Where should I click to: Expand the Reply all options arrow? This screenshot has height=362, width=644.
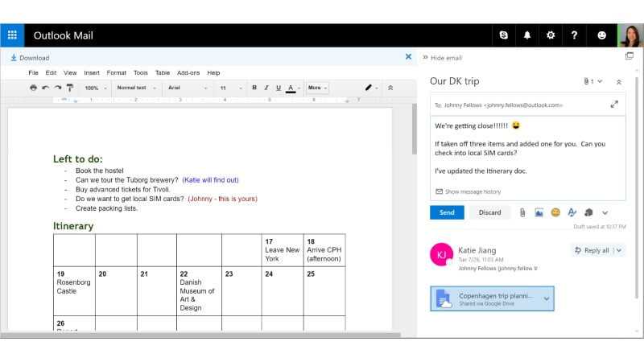tap(618, 250)
